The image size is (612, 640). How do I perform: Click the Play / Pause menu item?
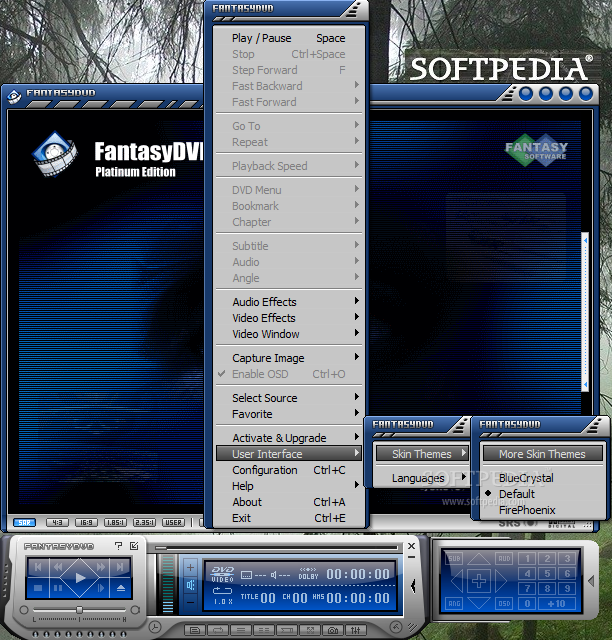289,38
